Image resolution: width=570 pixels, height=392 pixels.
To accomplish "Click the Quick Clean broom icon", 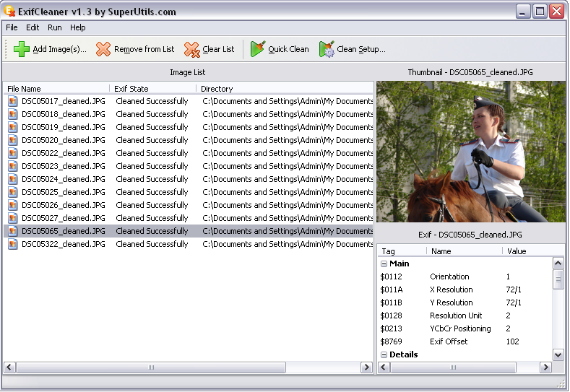I will click(258, 48).
